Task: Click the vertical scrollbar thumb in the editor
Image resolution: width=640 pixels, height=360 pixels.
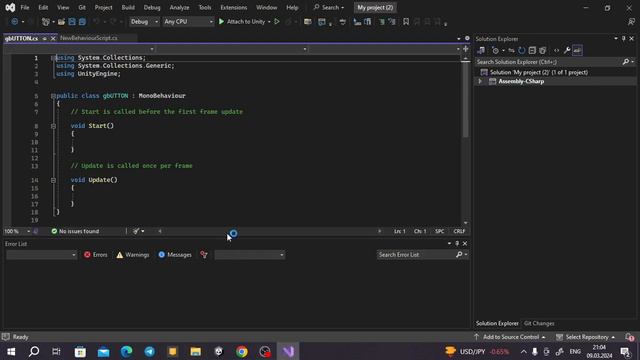Action: tap(465, 100)
